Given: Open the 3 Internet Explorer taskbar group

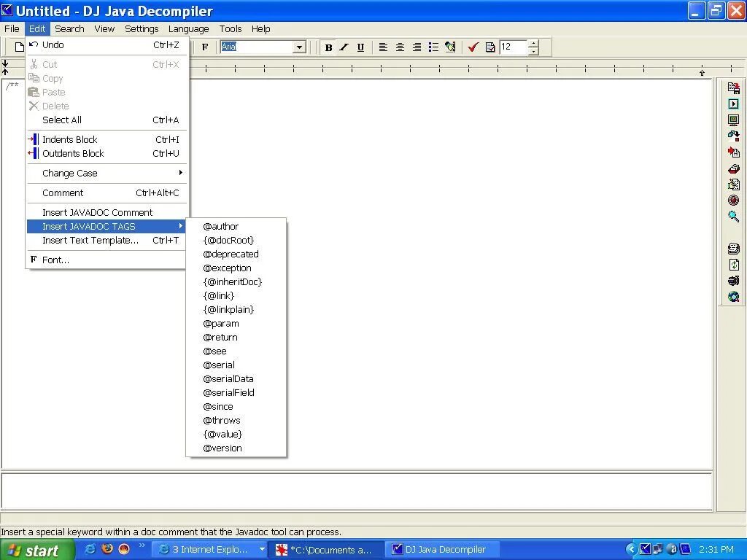Looking at the screenshot, I should pos(209,550).
